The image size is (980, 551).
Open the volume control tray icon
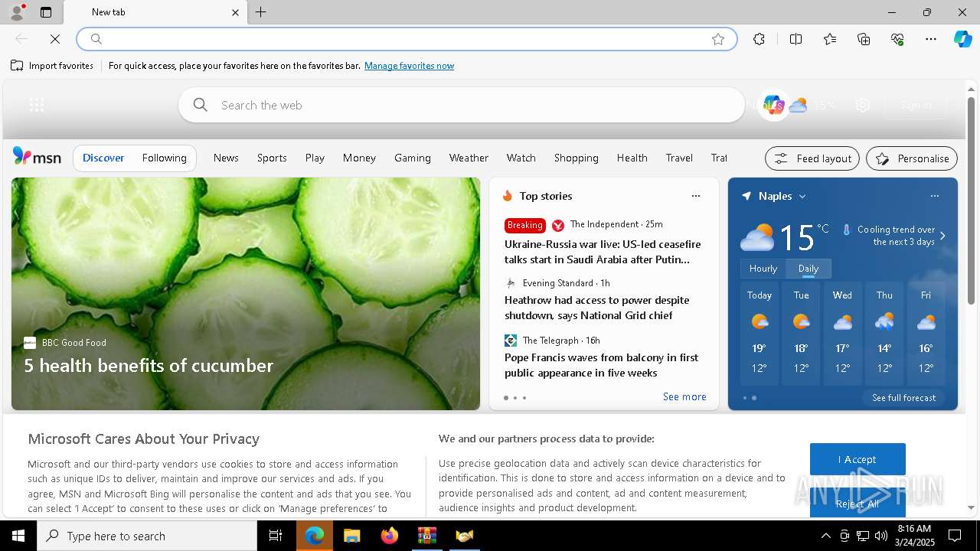tap(880, 536)
